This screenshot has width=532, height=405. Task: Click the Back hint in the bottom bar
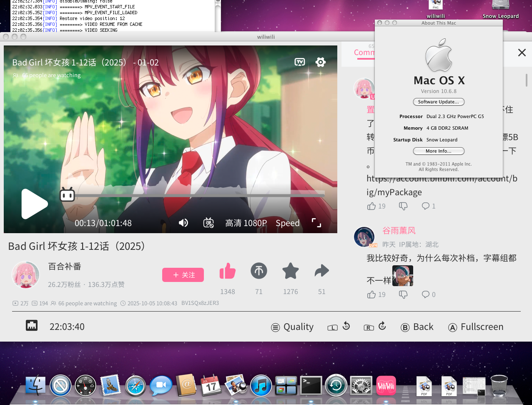tap(417, 327)
